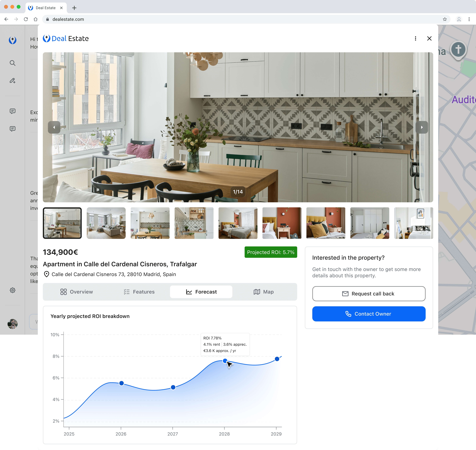Open the Features tab
476x450 pixels.
tap(139, 292)
